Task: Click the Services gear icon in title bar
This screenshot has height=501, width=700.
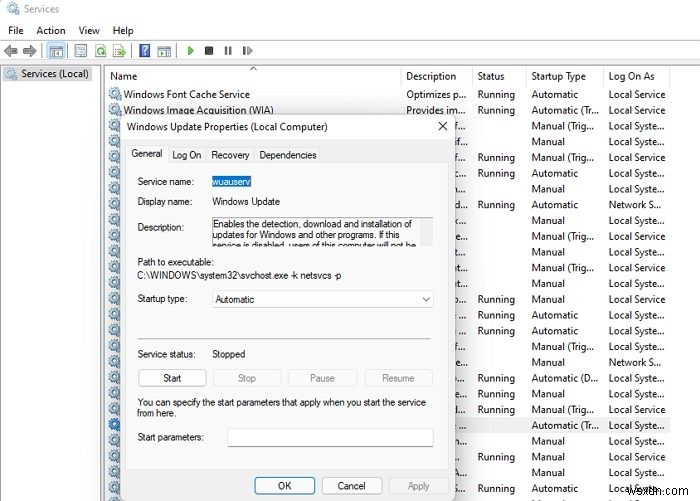Action: 13,8
